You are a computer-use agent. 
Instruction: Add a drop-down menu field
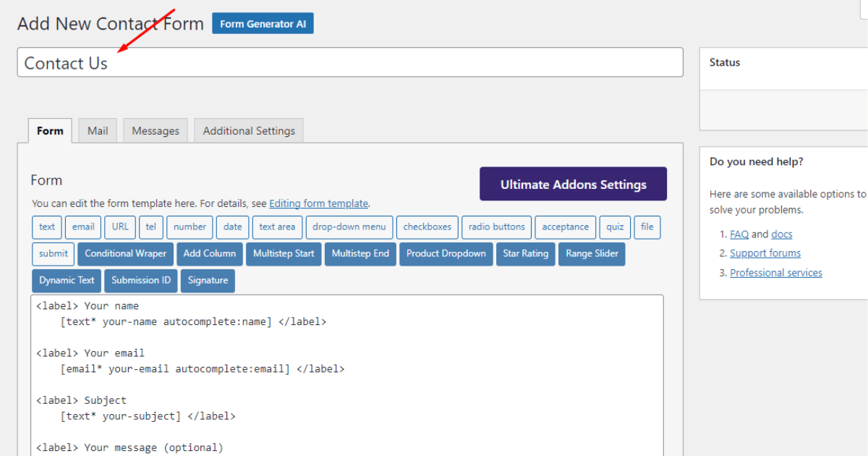(349, 227)
